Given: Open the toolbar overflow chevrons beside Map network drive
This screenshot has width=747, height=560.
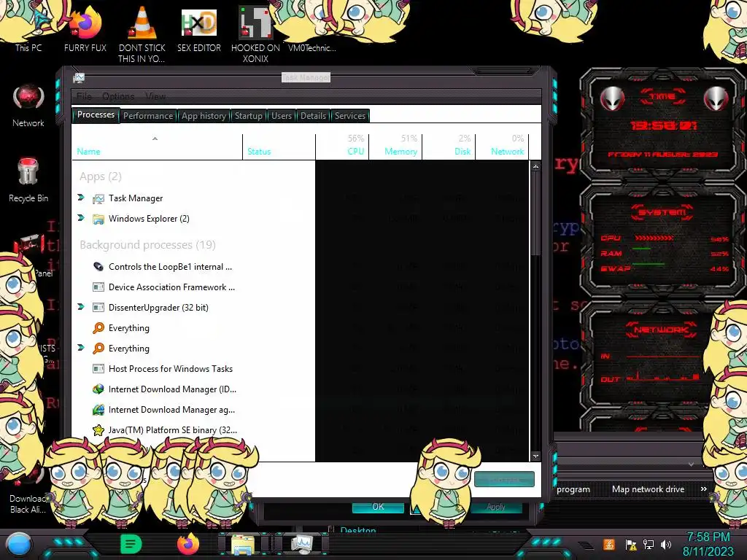Looking at the screenshot, I should coord(704,489).
